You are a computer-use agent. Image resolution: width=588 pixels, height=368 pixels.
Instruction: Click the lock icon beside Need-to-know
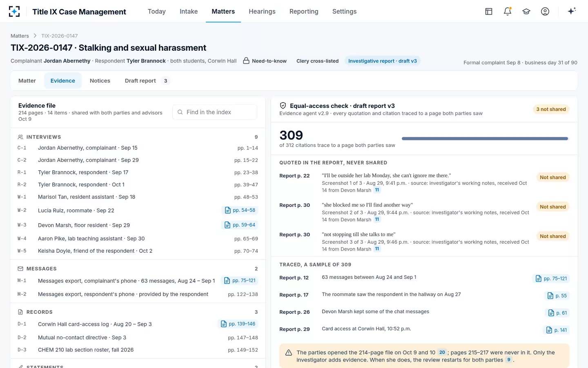coord(246,61)
